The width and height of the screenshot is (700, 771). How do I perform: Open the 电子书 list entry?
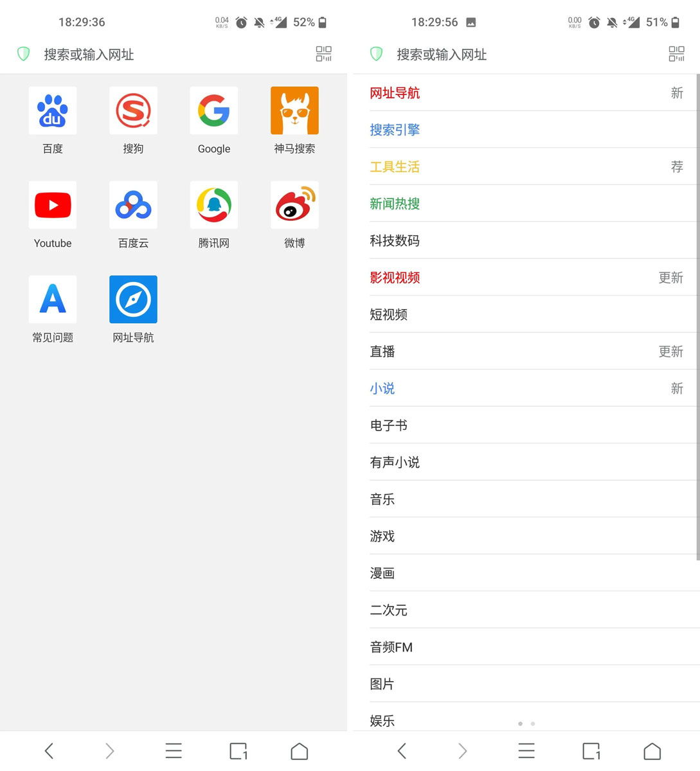[526, 425]
